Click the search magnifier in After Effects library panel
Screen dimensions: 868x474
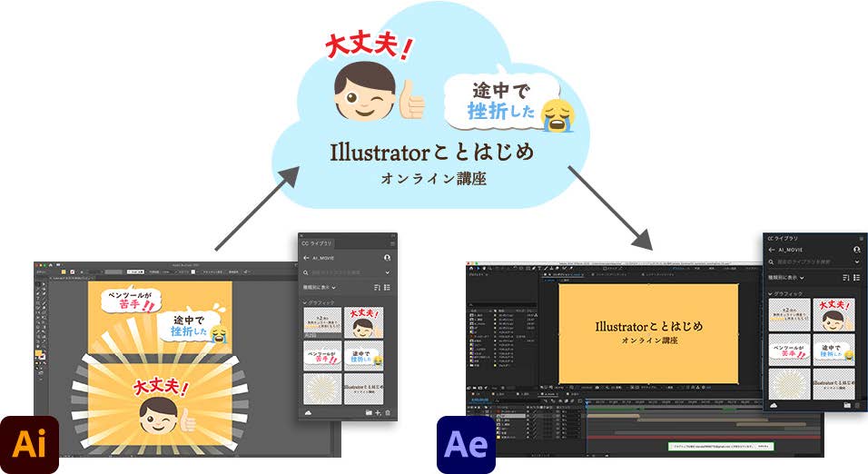(771, 262)
